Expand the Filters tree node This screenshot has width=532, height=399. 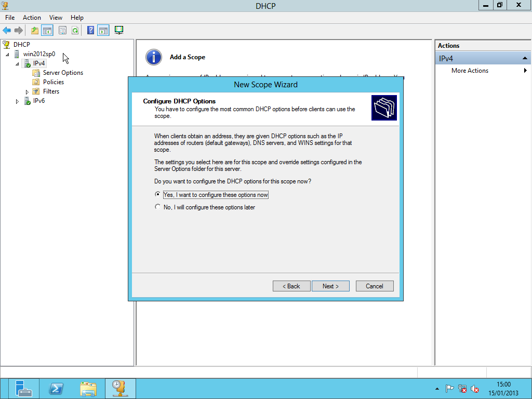tap(27, 92)
